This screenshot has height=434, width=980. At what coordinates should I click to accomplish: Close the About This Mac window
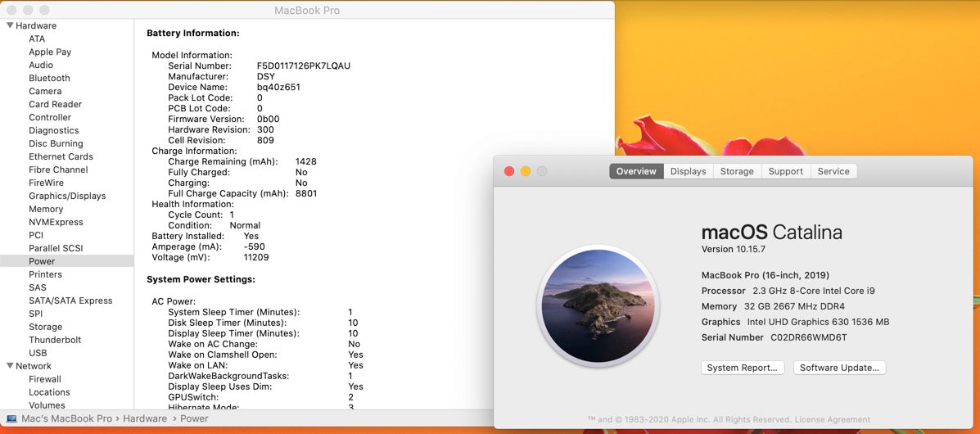(508, 171)
